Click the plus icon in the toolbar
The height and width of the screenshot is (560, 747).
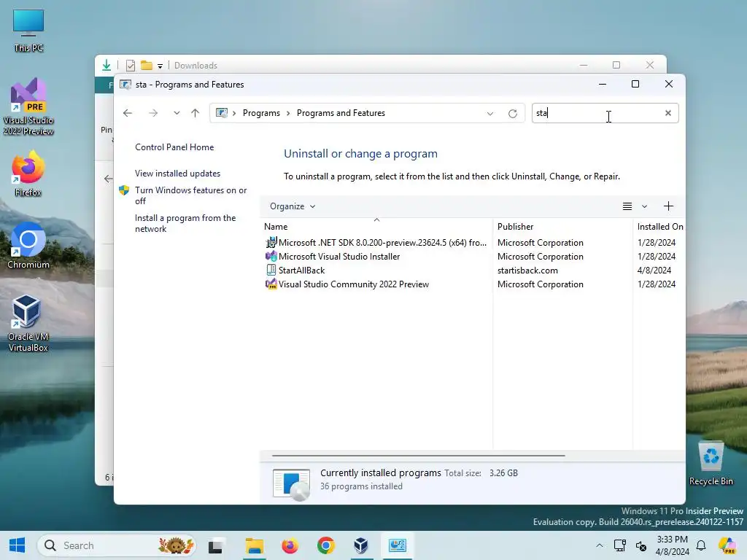(668, 206)
